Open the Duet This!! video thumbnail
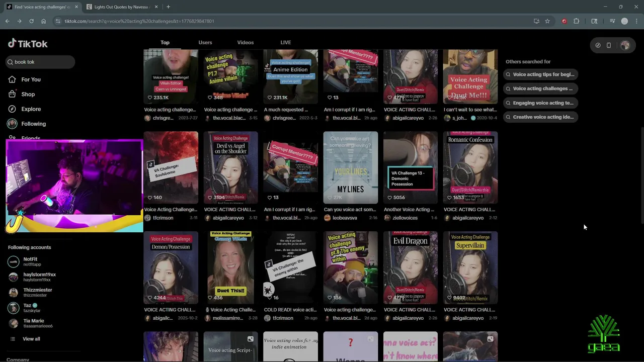Screen dimensions: 644x362 (231, 267)
